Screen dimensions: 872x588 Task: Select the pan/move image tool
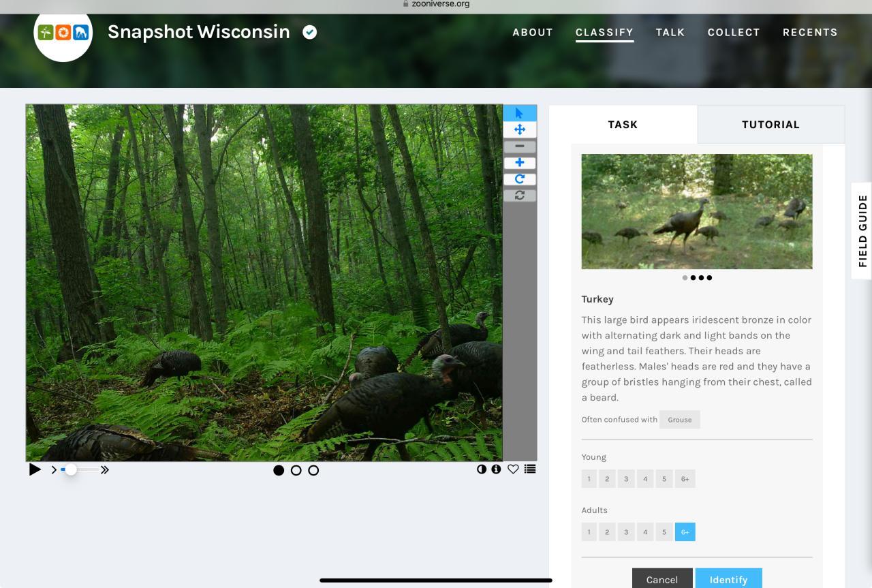coord(520,129)
